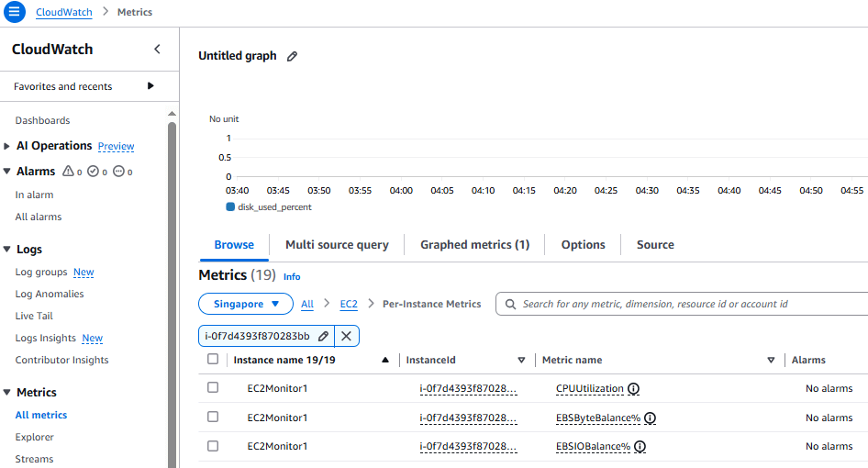
Task: Expand Favorites and recents section
Action: [150, 86]
